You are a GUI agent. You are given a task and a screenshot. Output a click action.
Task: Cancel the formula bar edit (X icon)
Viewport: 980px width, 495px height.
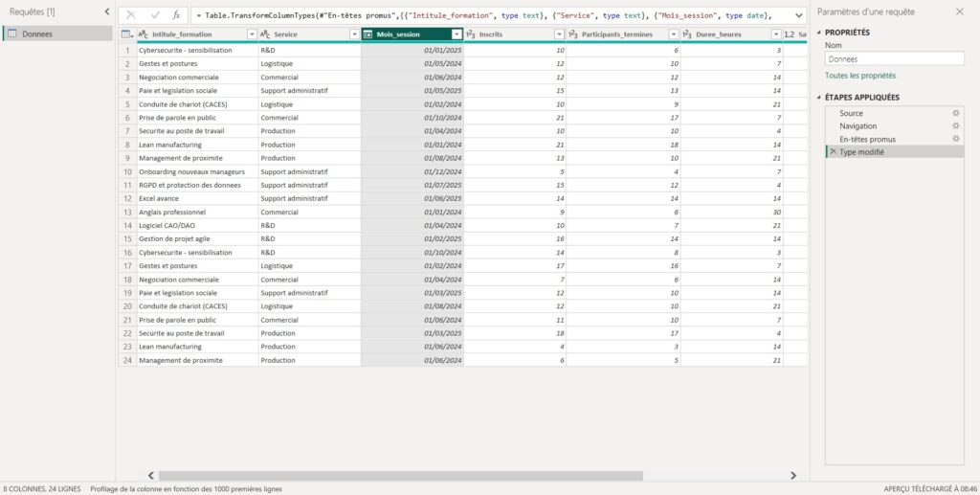(x=131, y=15)
